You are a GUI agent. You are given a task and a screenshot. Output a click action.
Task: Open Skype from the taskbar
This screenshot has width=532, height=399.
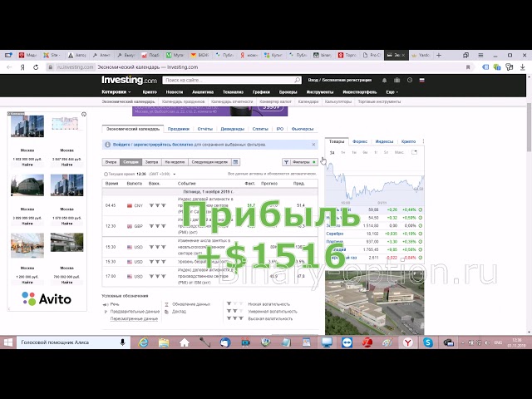point(428,342)
